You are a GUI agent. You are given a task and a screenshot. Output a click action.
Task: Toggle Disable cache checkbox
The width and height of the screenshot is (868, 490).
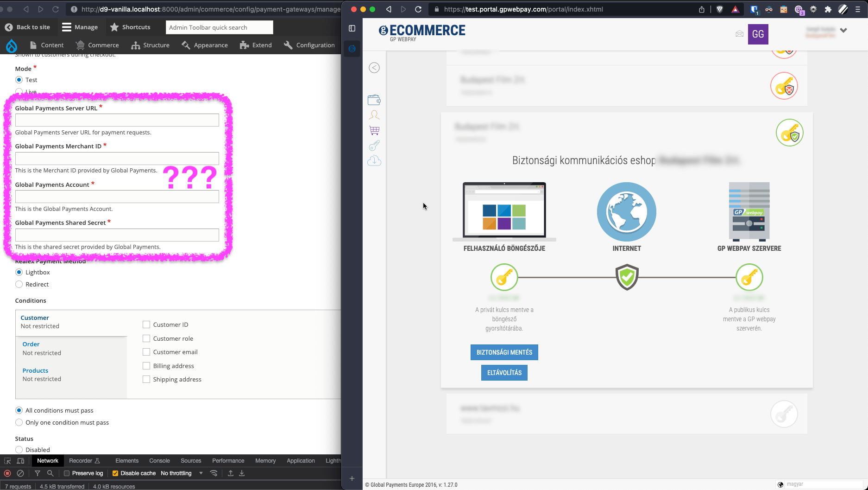tap(115, 473)
